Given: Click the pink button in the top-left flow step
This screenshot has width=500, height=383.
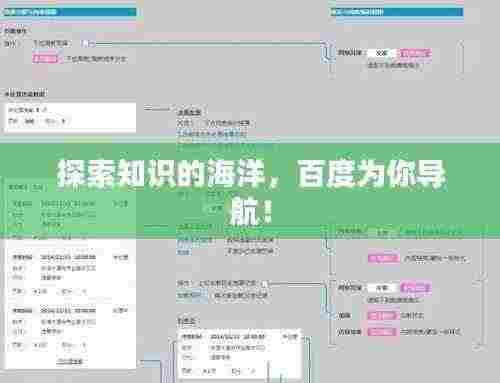Looking at the screenshot, I should click(45, 59).
